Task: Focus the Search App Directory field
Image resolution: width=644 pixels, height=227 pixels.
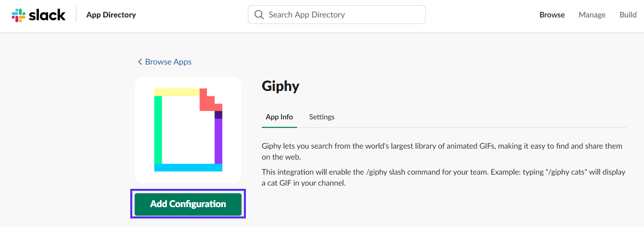Action: (x=345, y=15)
